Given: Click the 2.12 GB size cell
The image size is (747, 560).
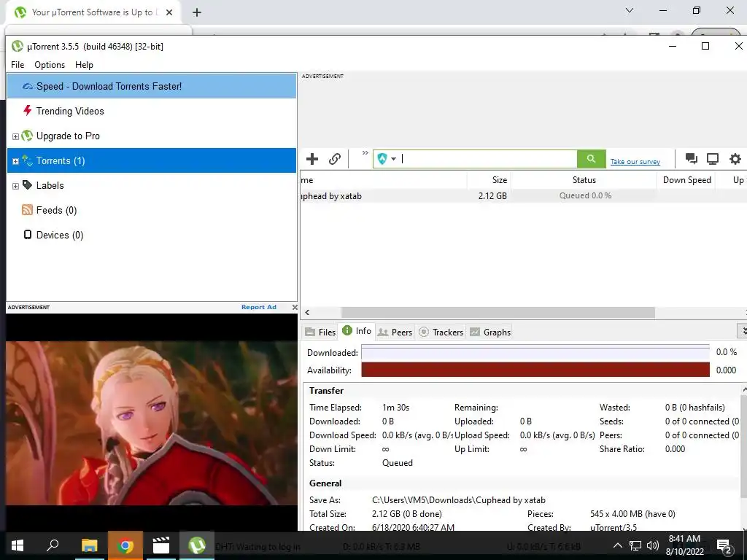Looking at the screenshot, I should 492,195.
